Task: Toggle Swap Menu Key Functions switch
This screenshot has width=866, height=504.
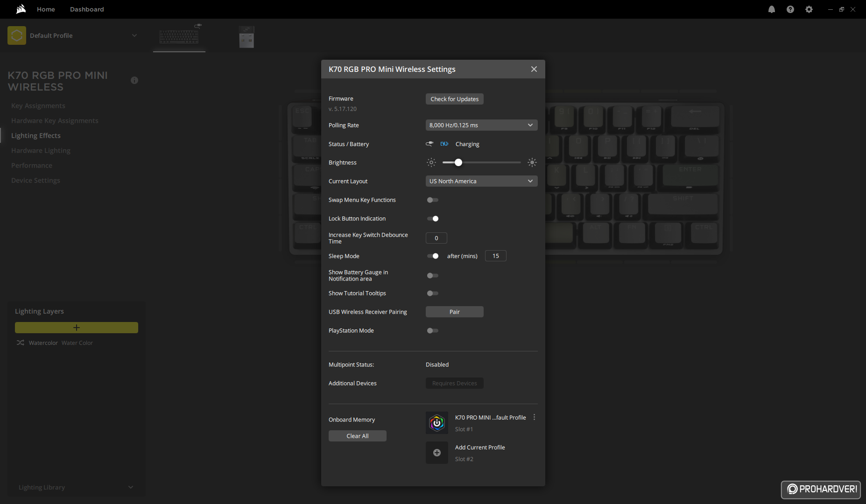Action: click(x=433, y=200)
